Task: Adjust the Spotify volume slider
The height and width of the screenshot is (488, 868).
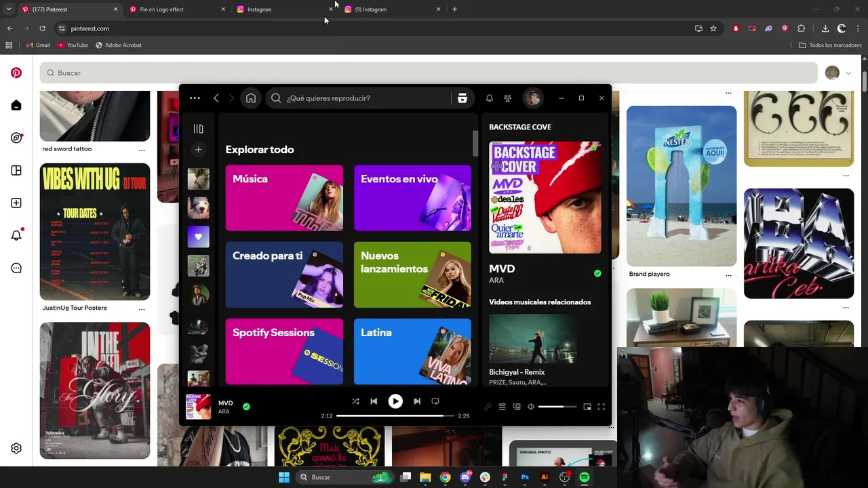Action: point(557,407)
